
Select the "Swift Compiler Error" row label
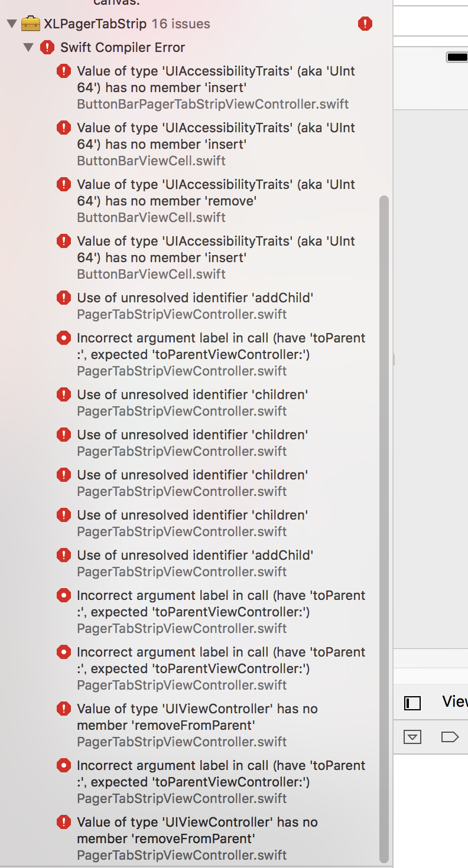tap(122, 48)
